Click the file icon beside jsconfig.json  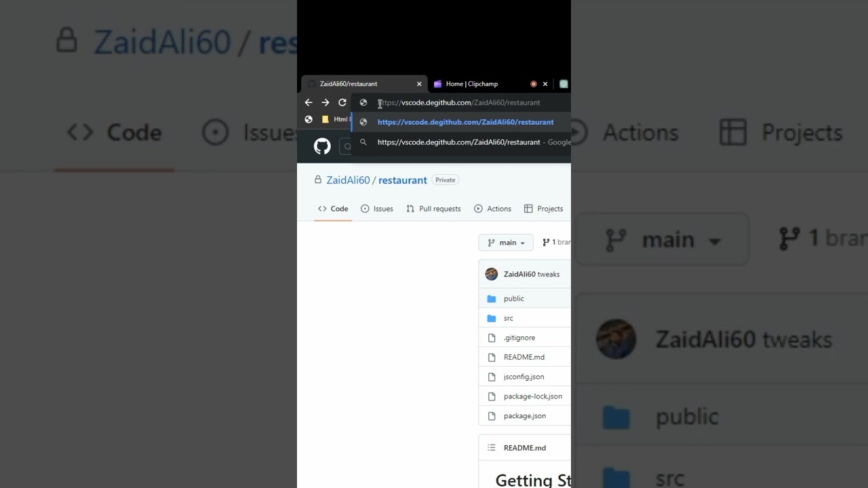(x=492, y=377)
